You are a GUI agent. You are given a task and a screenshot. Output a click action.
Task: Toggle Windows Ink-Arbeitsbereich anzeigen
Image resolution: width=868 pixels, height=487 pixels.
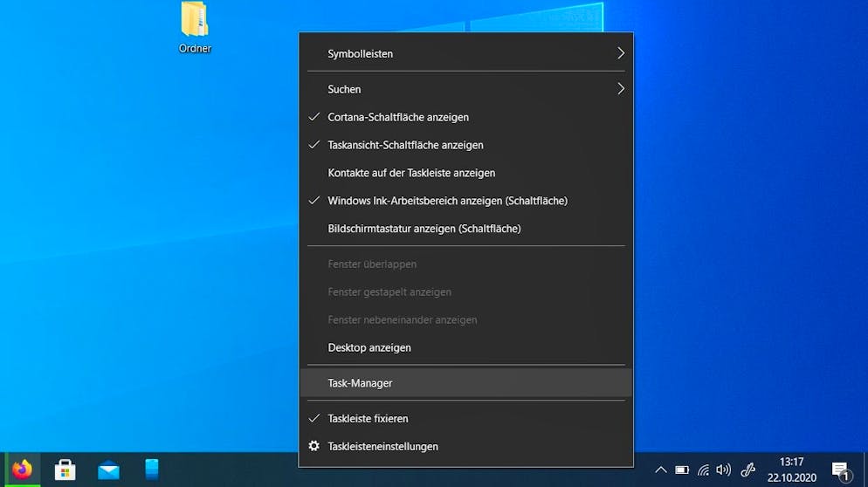tap(466, 201)
